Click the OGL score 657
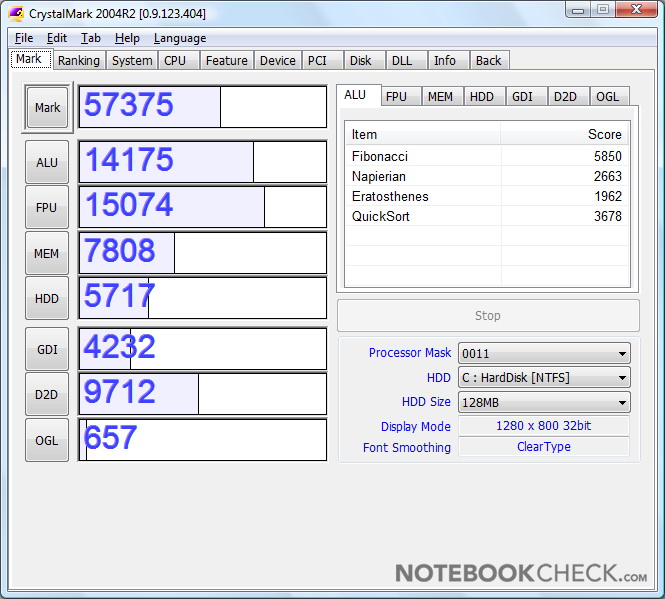This screenshot has width=665, height=599. [x=203, y=440]
